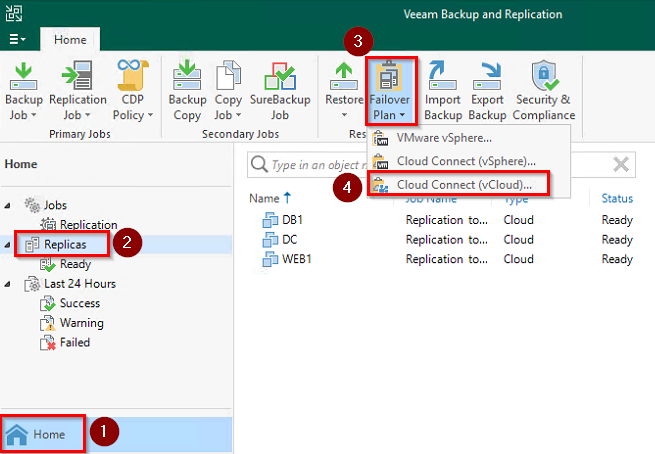
Task: Sort by the Status column header
Action: 617,198
